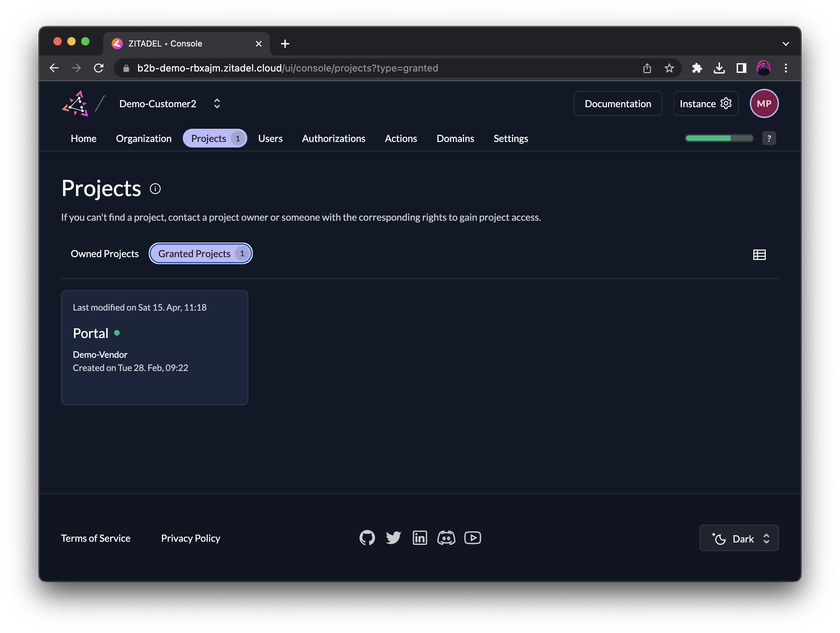The image size is (840, 633).
Task: Open the MP user avatar menu
Action: (x=764, y=104)
